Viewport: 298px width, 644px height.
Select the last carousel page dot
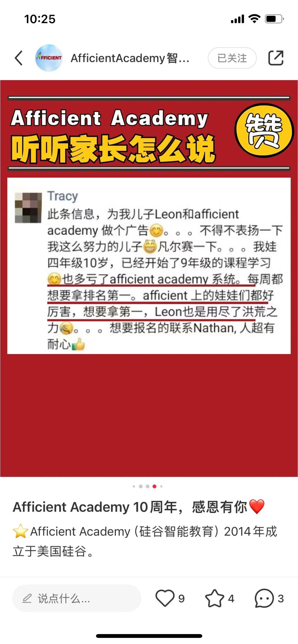[x=161, y=486]
